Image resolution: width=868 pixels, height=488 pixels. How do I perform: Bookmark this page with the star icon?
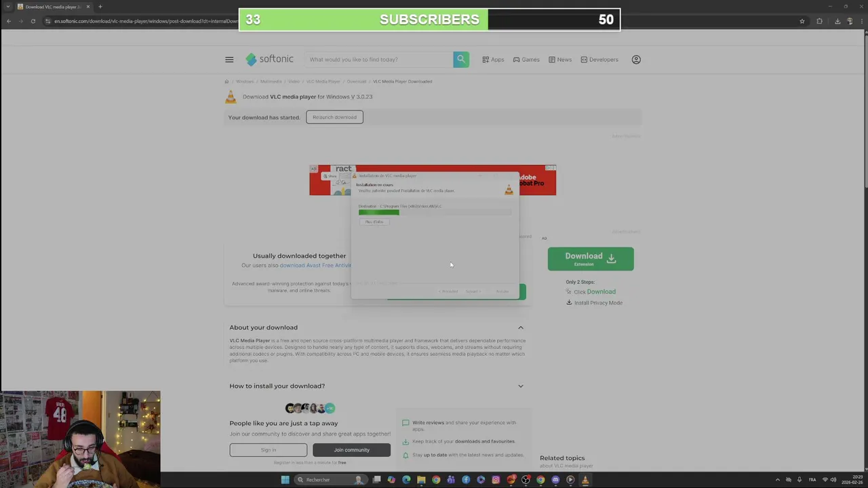click(802, 21)
